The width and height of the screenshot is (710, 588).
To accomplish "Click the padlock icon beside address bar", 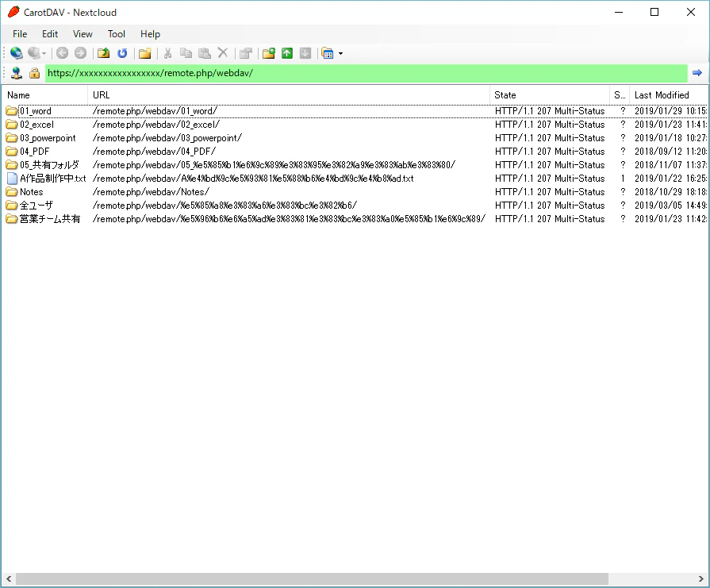I will click(x=34, y=73).
